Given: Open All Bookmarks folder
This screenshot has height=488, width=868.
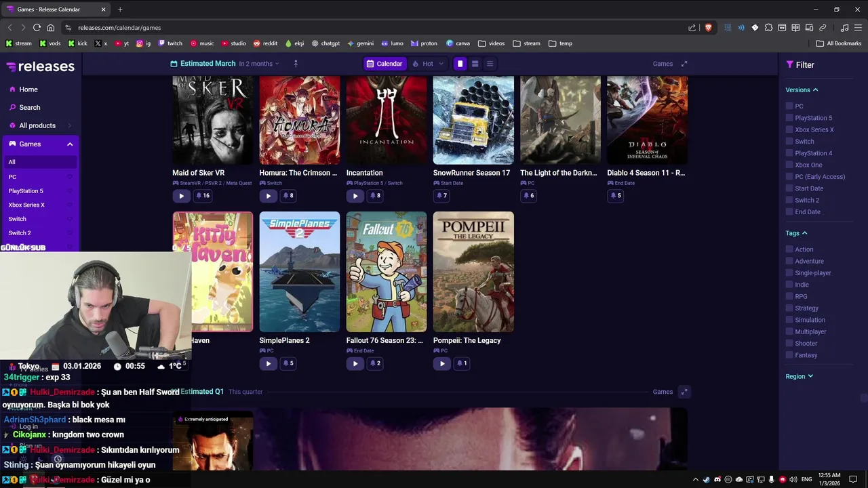Looking at the screenshot, I should tap(838, 43).
